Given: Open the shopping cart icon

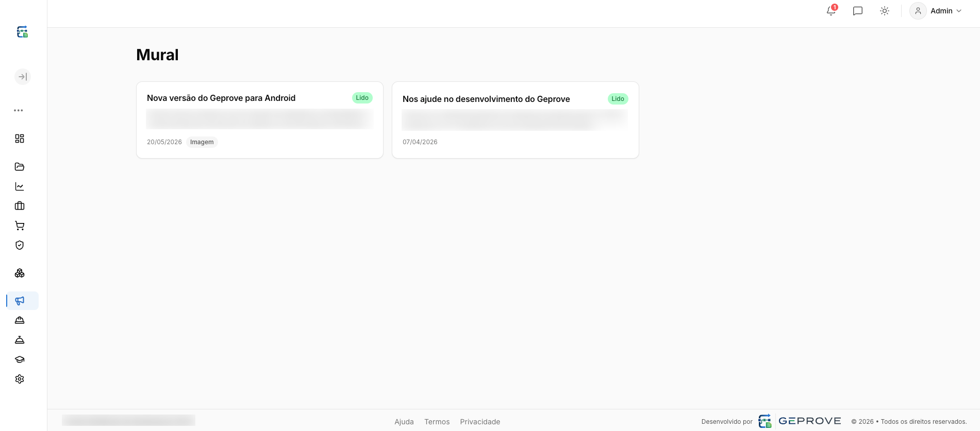Looking at the screenshot, I should click(x=20, y=226).
